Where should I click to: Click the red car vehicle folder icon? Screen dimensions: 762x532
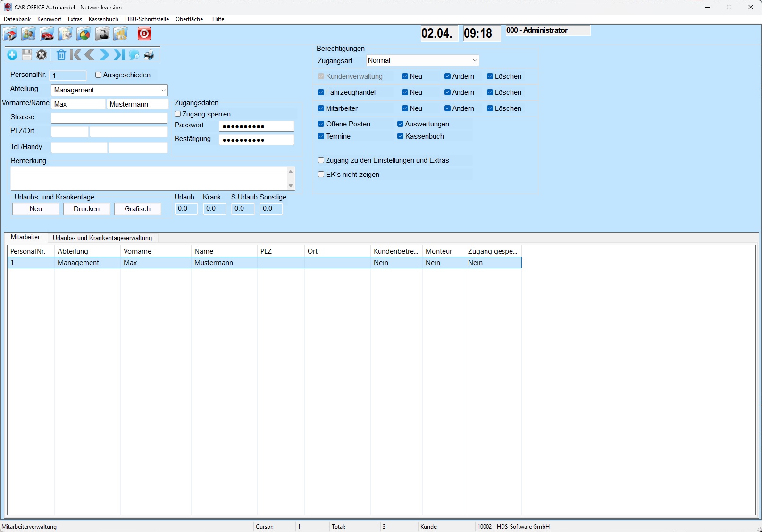tap(47, 34)
